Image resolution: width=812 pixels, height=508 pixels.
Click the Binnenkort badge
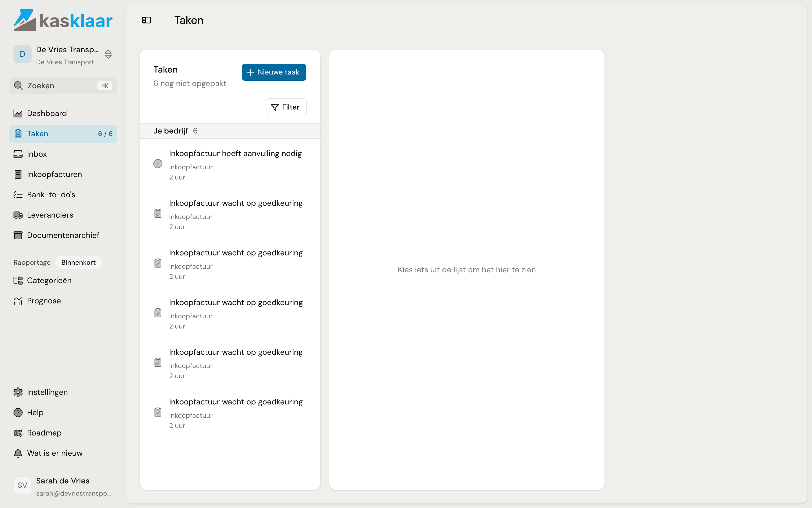[78, 262]
